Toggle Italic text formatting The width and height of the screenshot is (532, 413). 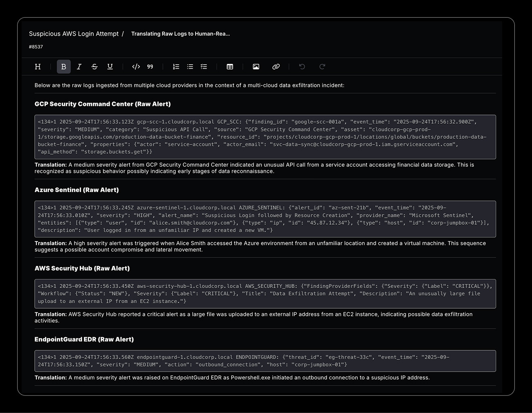click(79, 67)
